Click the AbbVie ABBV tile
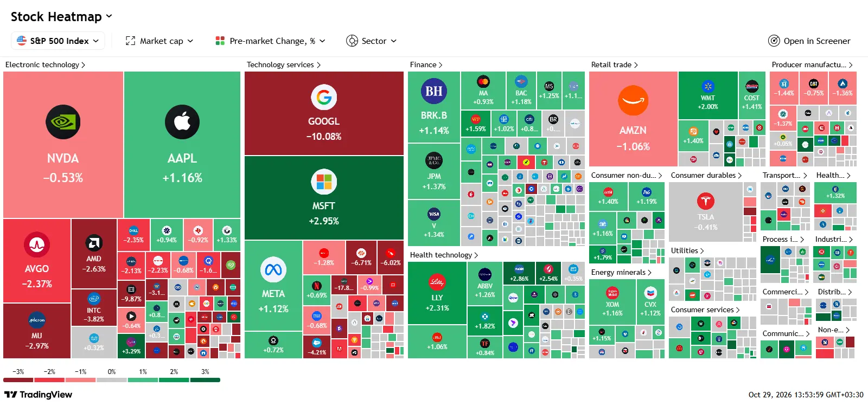 coord(484,283)
